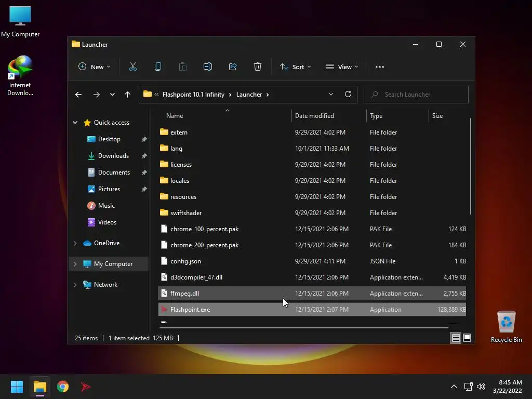Open Videos in navigation pane
Image resolution: width=532 pixels, height=399 pixels.
coord(107,222)
